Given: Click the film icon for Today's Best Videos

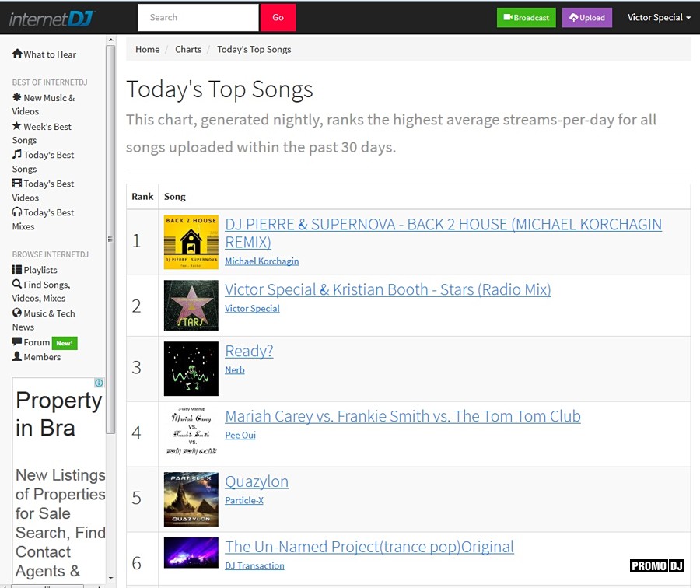Looking at the screenshot, I should click(17, 184).
